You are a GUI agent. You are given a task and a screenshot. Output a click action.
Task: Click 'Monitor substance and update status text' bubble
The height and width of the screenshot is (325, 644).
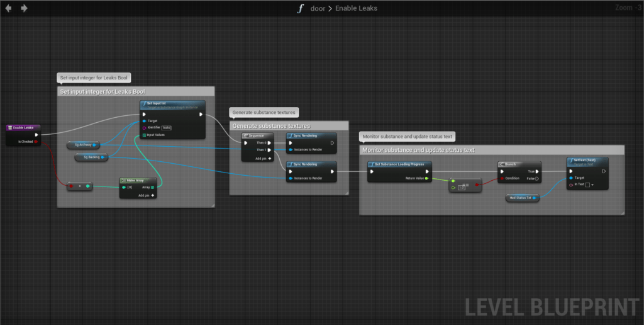[408, 137]
